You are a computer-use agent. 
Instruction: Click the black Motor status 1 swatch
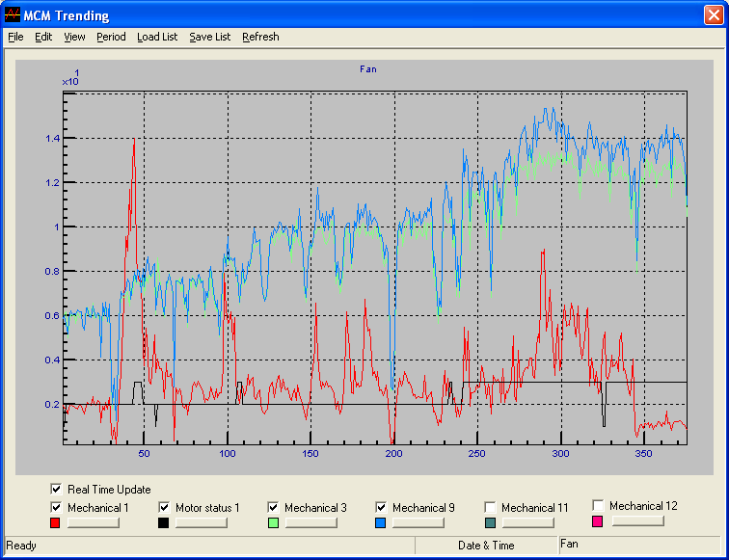tap(164, 522)
